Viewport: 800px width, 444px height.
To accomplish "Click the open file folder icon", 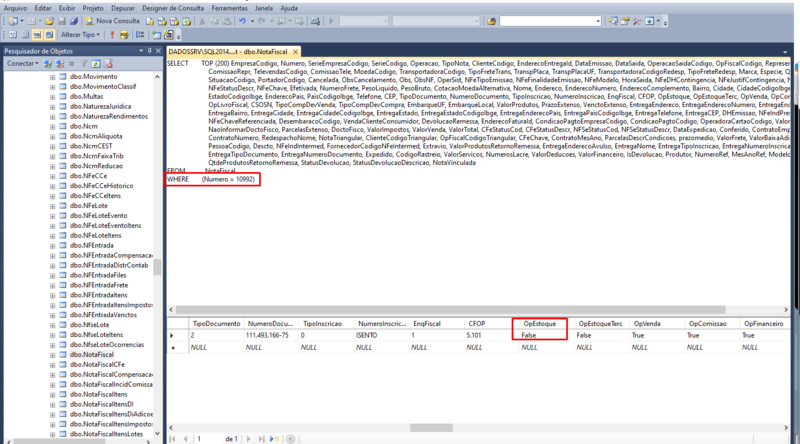I will coord(49,21).
